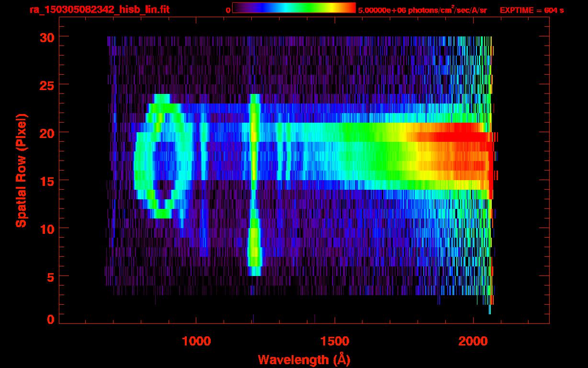Click the x-axis tick label 1000
Image resolution: width=588 pixels, height=368 pixels.
point(196,341)
